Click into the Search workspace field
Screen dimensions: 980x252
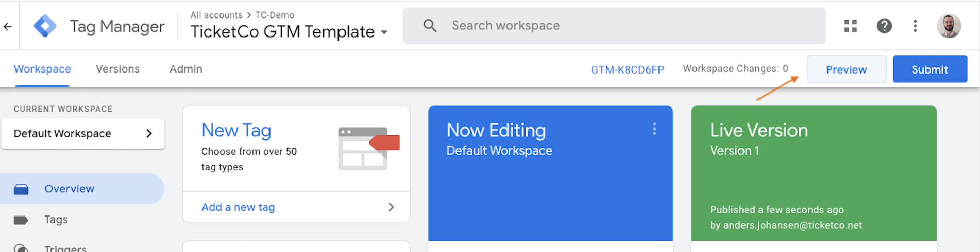click(x=614, y=26)
